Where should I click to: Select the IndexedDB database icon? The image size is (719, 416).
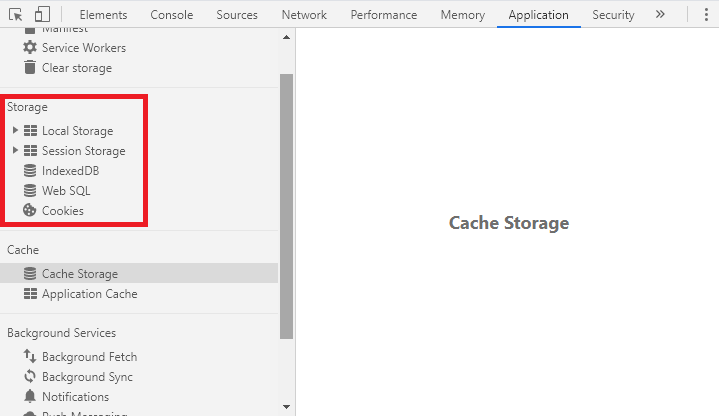click(30, 171)
